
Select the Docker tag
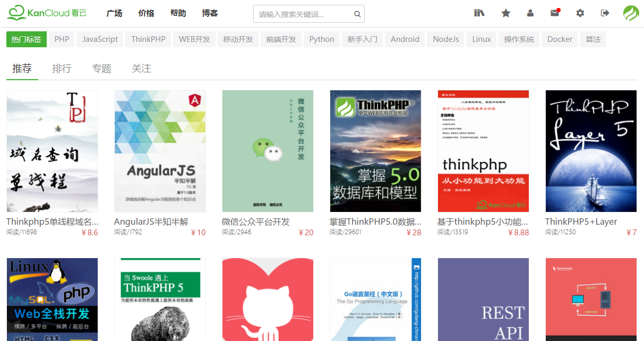click(560, 39)
